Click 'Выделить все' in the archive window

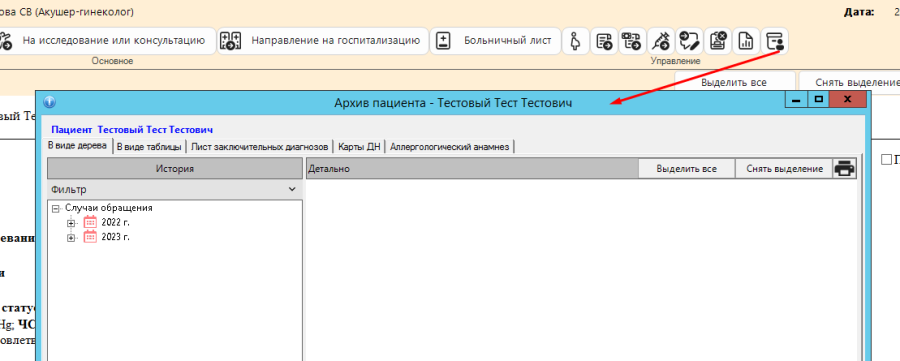click(x=686, y=169)
